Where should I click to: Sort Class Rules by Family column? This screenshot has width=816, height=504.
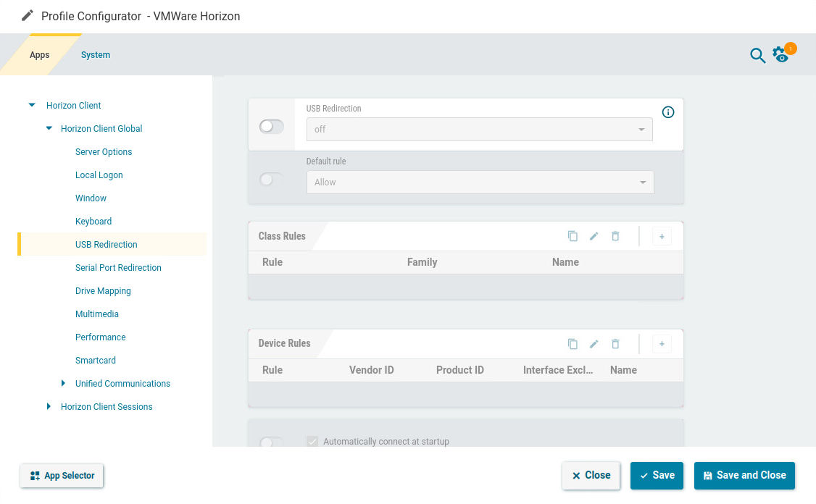[422, 262]
